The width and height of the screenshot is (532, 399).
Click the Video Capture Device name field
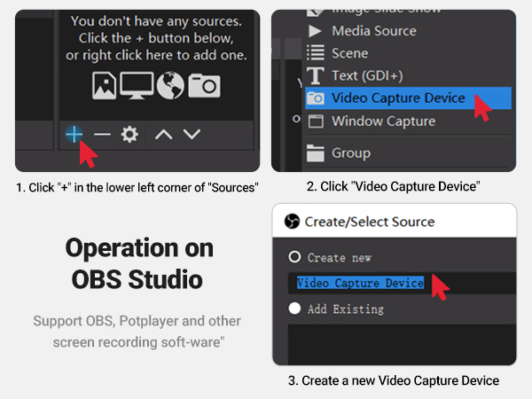[402, 283]
